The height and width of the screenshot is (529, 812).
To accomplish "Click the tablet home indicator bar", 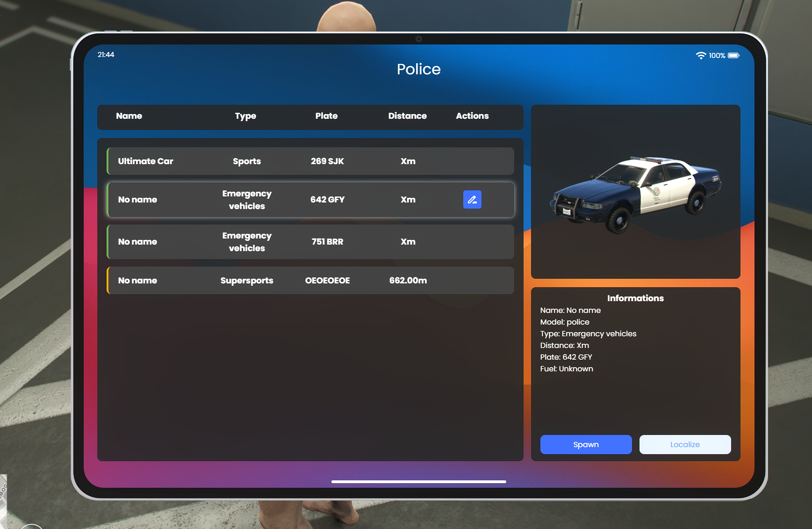I will pyautogui.click(x=418, y=481).
